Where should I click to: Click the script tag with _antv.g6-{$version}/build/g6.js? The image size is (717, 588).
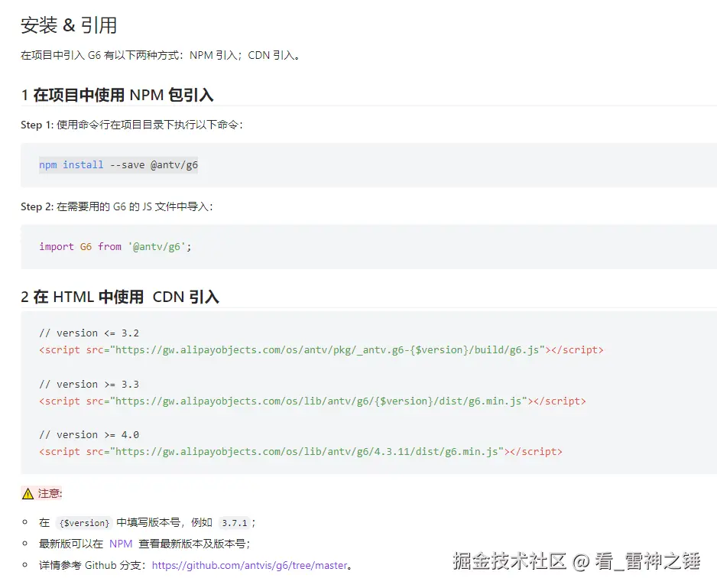point(322,350)
